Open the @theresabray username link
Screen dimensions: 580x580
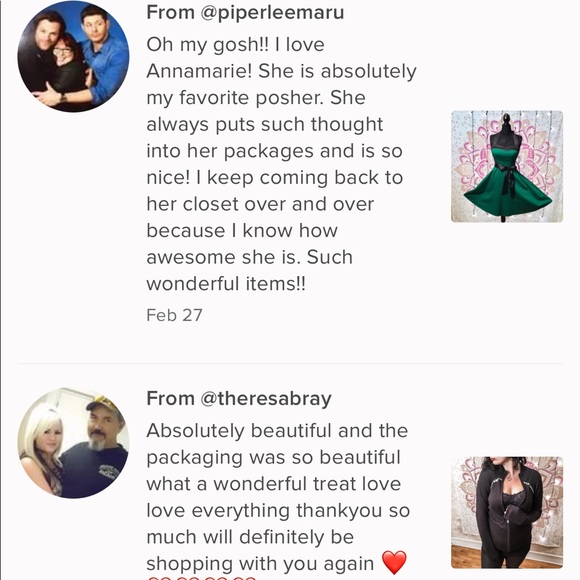[266, 399]
